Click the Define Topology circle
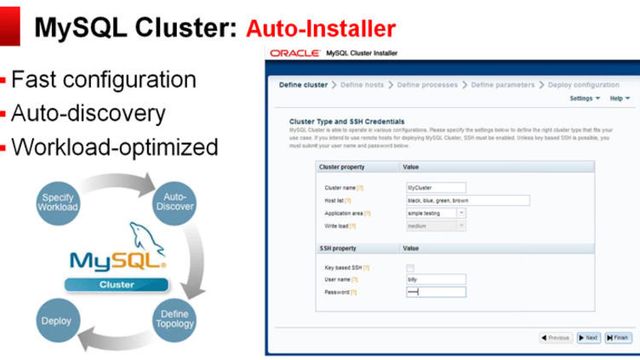This screenshot has height=360, width=640. tap(174, 320)
